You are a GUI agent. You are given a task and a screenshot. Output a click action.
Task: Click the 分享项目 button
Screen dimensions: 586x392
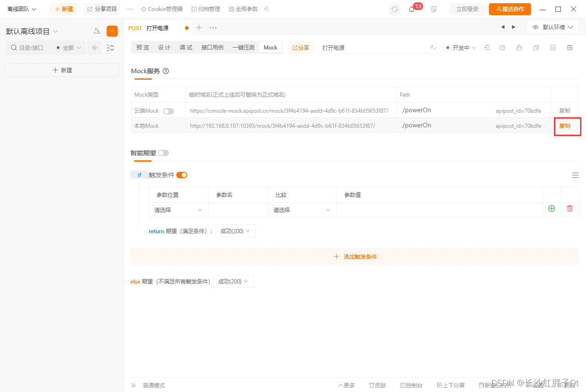(102, 9)
